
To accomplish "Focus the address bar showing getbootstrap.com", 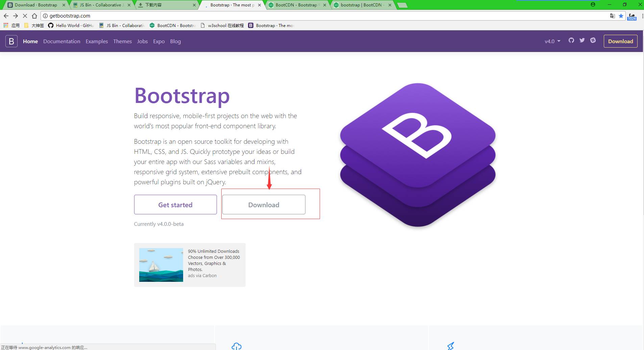I will coord(324,16).
